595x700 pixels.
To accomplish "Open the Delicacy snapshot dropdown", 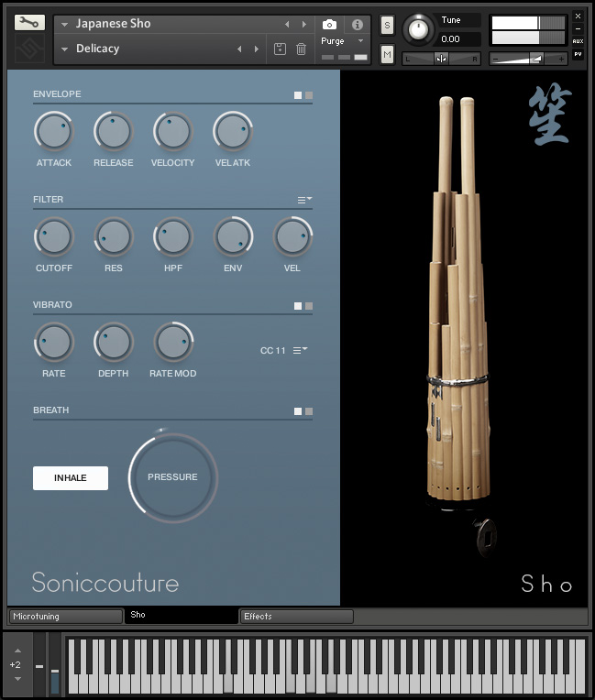I will pos(64,49).
